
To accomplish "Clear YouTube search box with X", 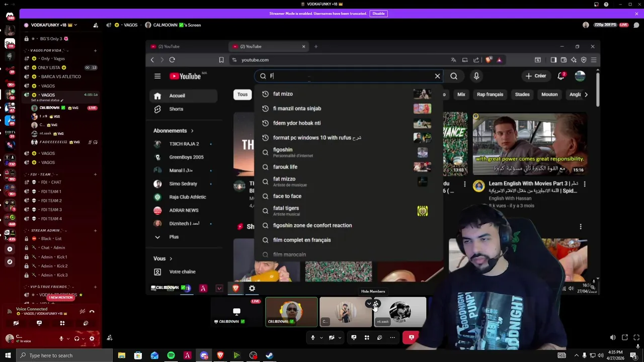I will 437,76.
